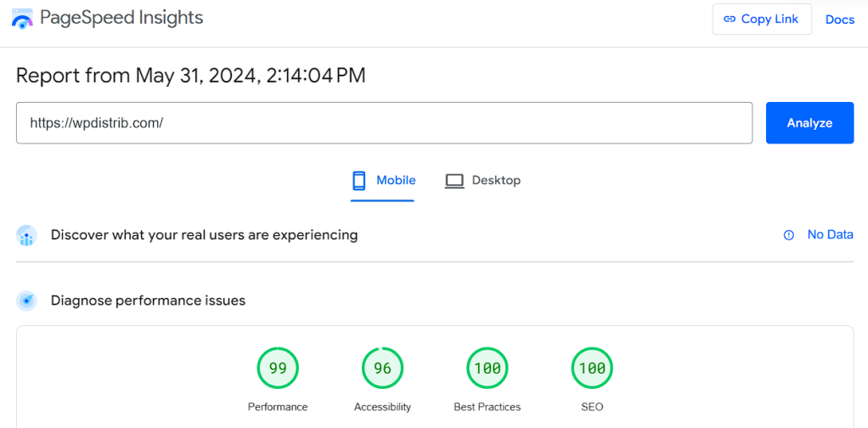Click the report date heading text
The width and height of the screenshot is (868, 428).
(191, 76)
